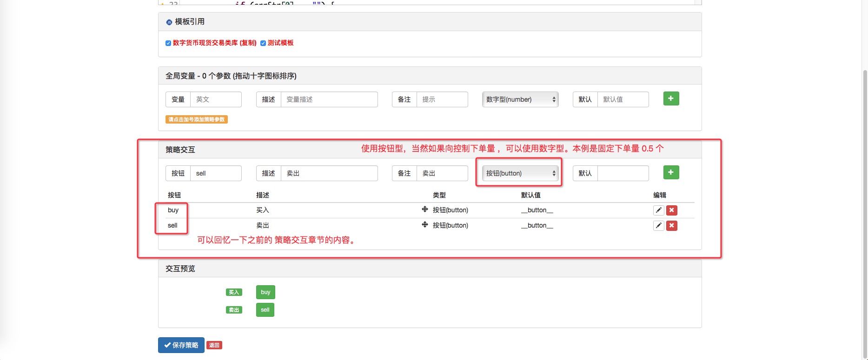
Task: Click the green plus in strategy interaction row
Action: point(671,172)
